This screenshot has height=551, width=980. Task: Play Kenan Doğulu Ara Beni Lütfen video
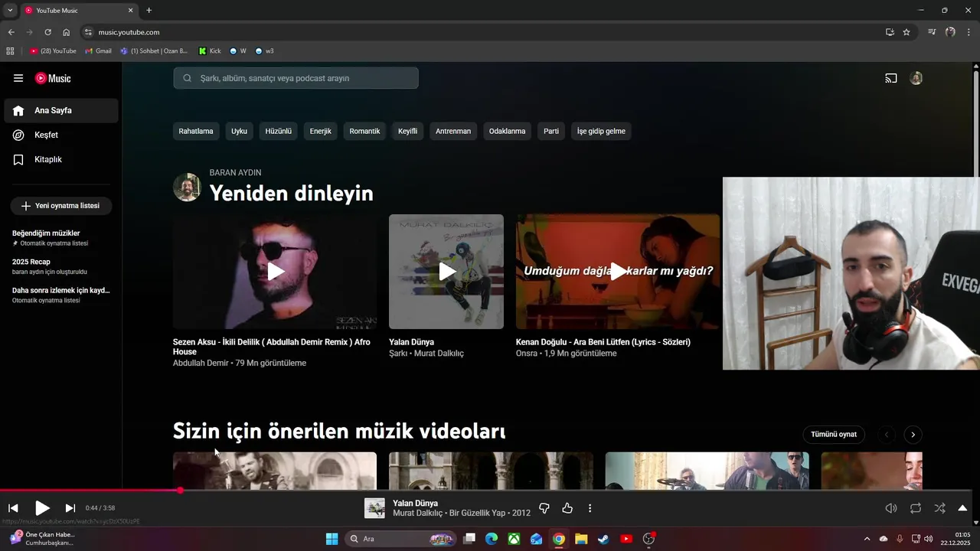pos(618,272)
